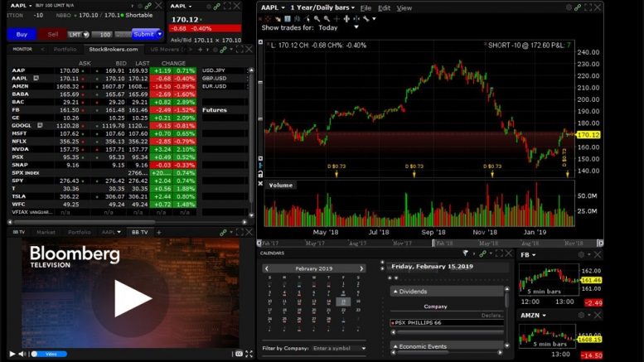Click the chart timeline range bar at Feb '18
This screenshot has width=644, height=362.
(444, 244)
